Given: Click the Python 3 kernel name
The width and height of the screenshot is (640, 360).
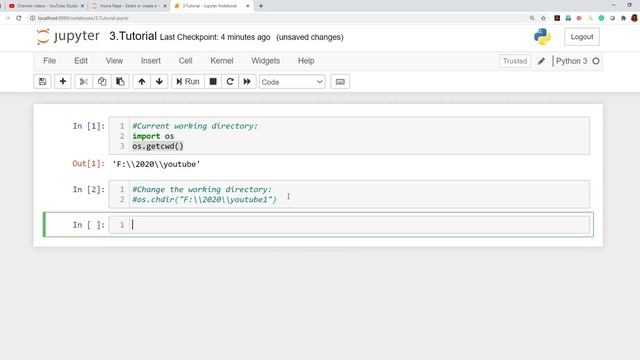Looking at the screenshot, I should coord(571,61).
